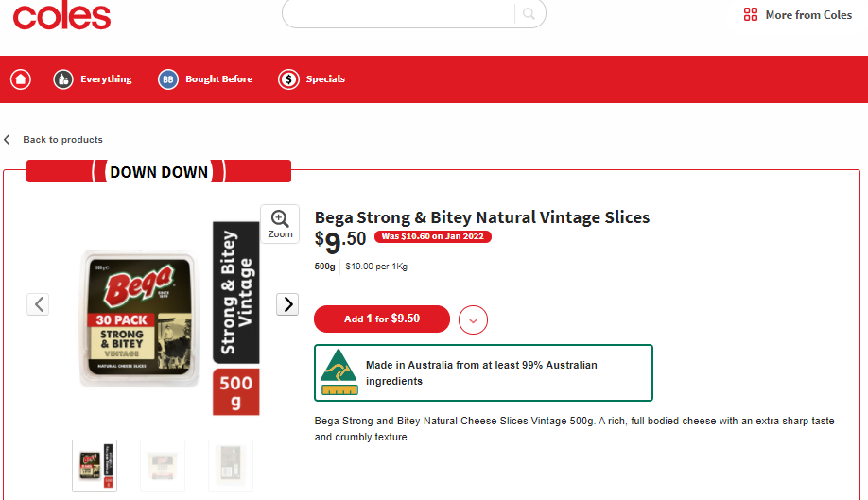Click the Coles logo

tap(61, 17)
